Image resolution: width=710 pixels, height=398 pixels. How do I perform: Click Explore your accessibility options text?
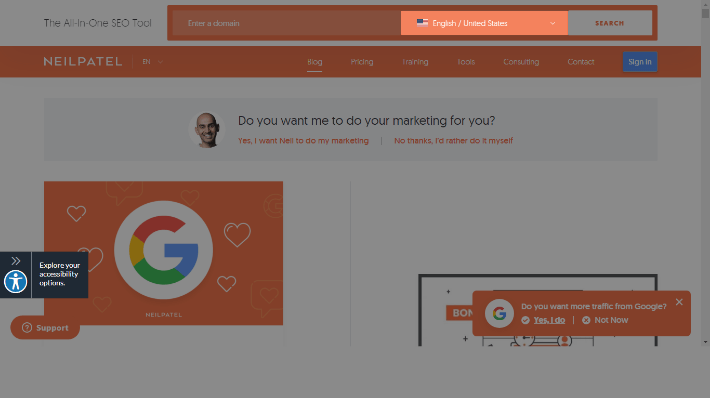(59, 274)
